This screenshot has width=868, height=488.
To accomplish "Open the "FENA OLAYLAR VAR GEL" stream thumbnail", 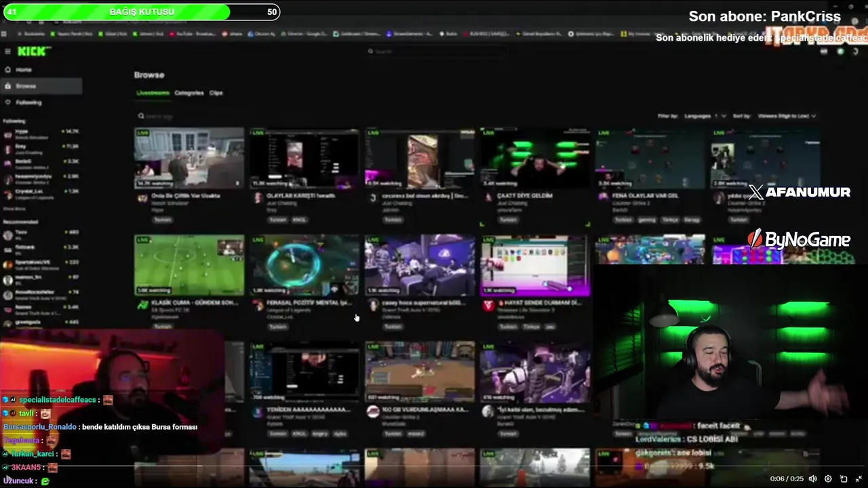I will coord(650,158).
